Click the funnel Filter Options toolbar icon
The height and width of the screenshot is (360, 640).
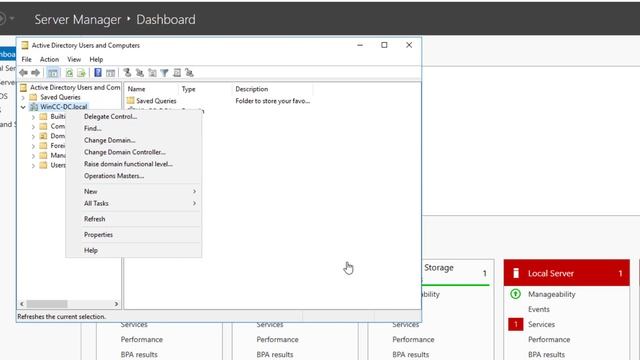[x=164, y=73]
